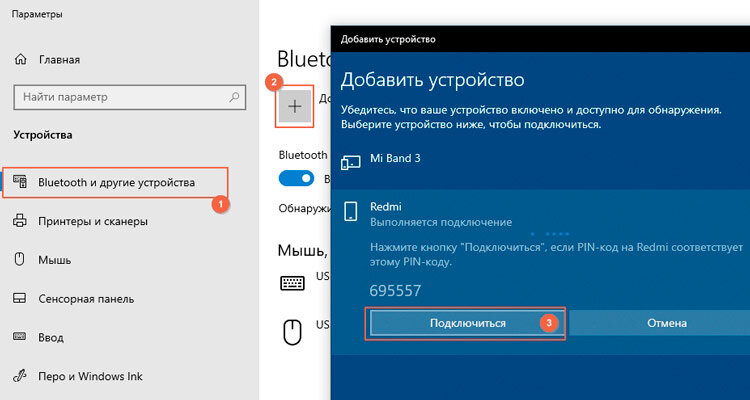Image resolution: width=750 pixels, height=400 pixels.
Task: Click the Подключиться button
Action: pyautogui.click(x=467, y=323)
